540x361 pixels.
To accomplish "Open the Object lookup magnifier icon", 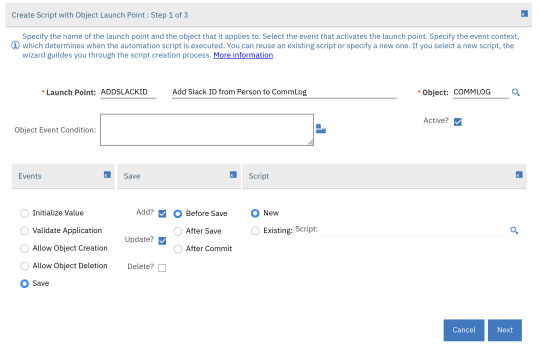I will coord(516,92).
